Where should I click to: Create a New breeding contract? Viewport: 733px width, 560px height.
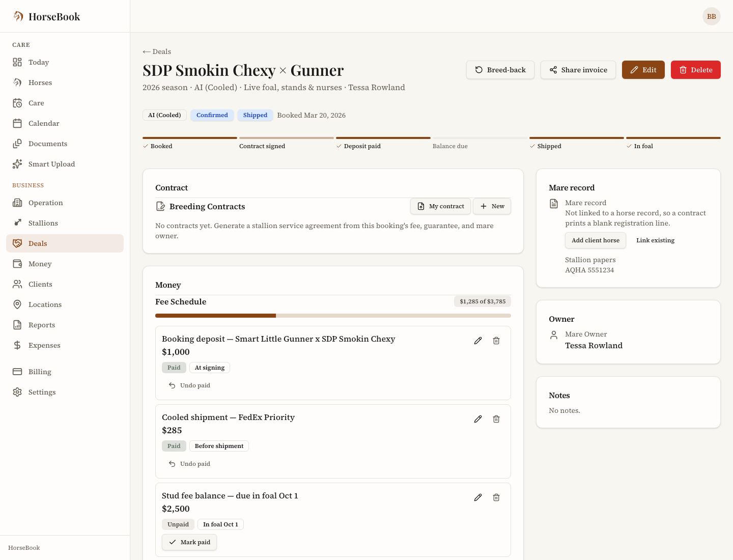pyautogui.click(x=492, y=206)
